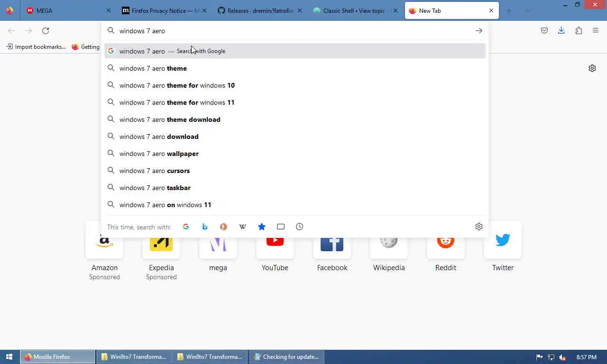This screenshot has height=364, width=607.
Task: Choose suggestion 'windows 7 aero wallpaper'
Action: (295, 154)
